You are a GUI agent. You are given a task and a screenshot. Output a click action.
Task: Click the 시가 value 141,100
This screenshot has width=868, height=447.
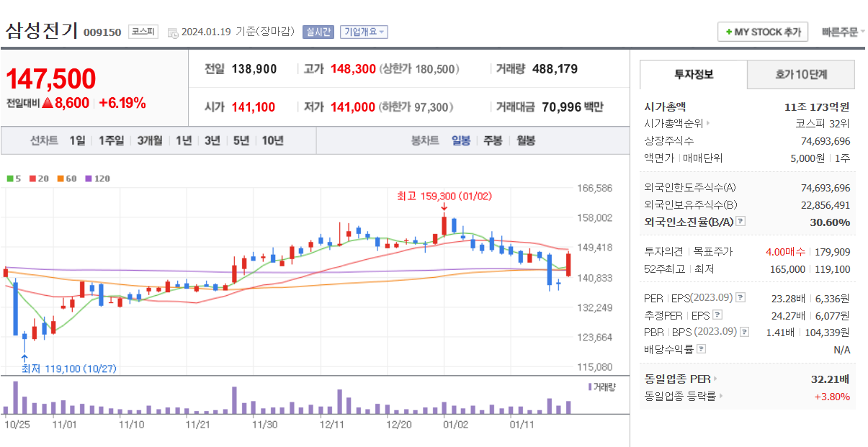(x=254, y=107)
